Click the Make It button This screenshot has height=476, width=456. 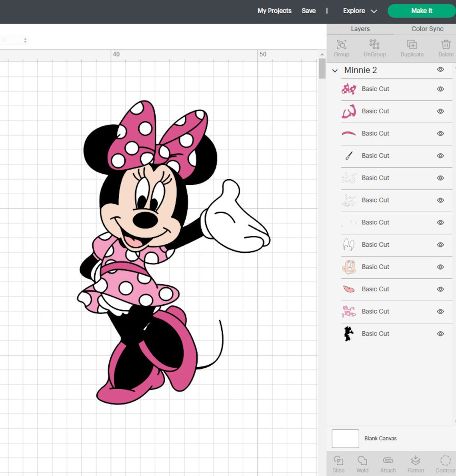point(421,11)
